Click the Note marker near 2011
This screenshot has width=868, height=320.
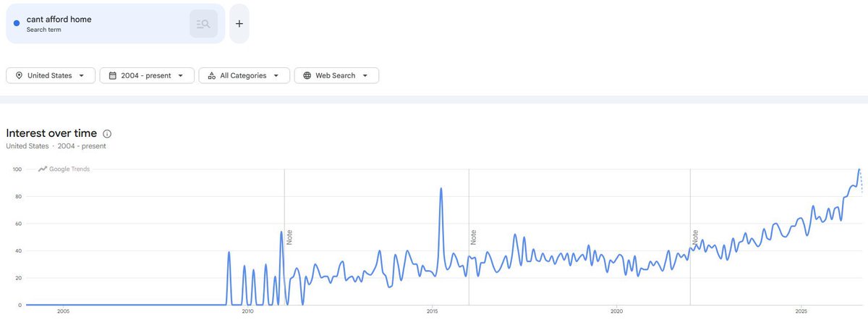click(x=289, y=237)
